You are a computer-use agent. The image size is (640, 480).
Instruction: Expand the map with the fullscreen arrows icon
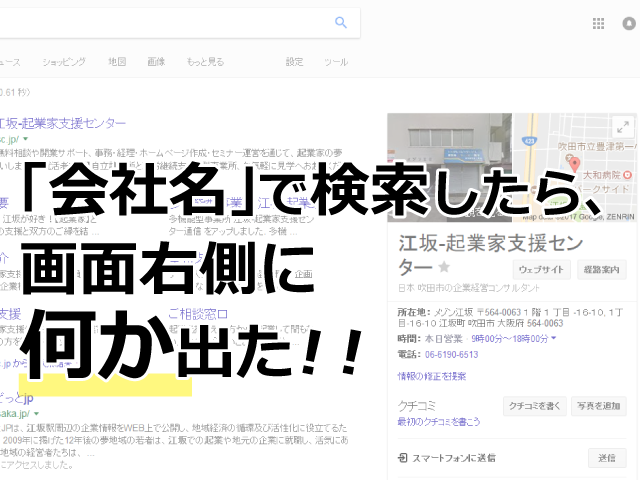tap(623, 128)
